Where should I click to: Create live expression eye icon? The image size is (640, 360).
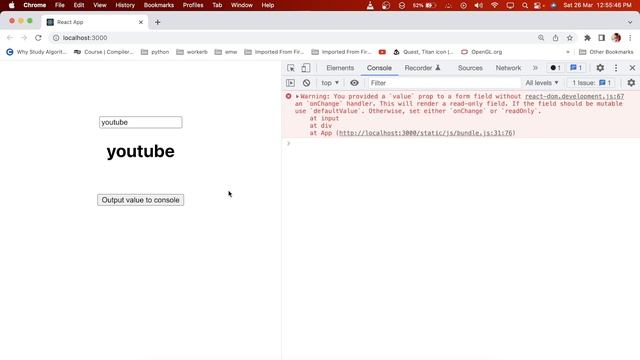pyautogui.click(x=354, y=83)
